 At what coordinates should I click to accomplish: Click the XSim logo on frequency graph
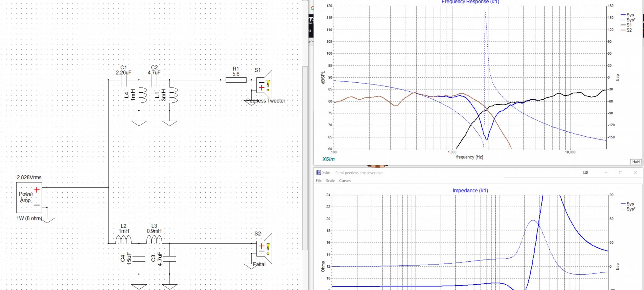tap(329, 159)
